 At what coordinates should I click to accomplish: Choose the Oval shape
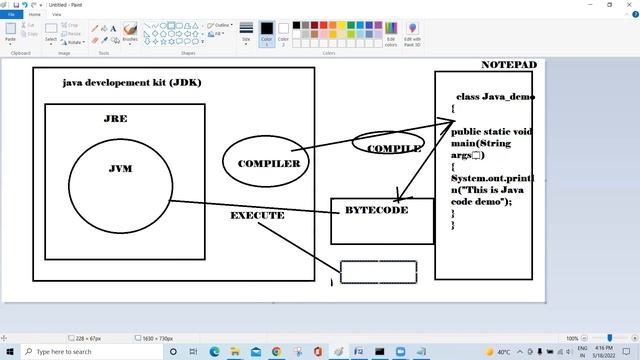pyautogui.click(x=163, y=26)
